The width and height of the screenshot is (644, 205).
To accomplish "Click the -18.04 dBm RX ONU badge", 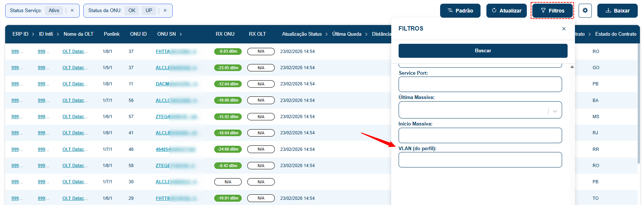I will tap(228, 133).
